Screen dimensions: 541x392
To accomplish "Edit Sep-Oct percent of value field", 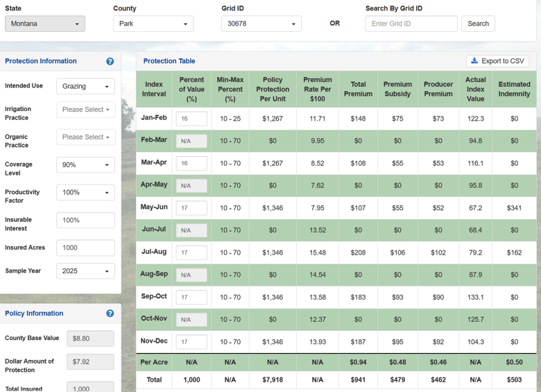I will [191, 297].
